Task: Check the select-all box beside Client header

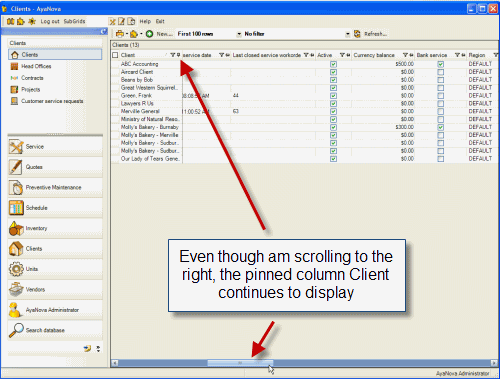Action: point(115,55)
